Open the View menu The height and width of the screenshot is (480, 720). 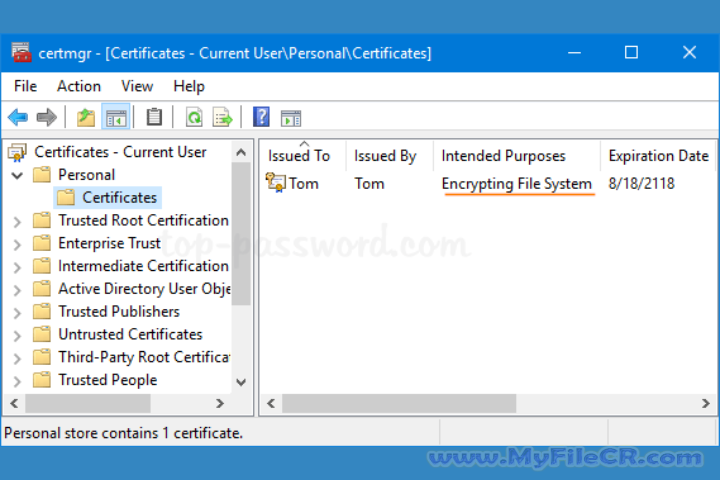coord(137,86)
